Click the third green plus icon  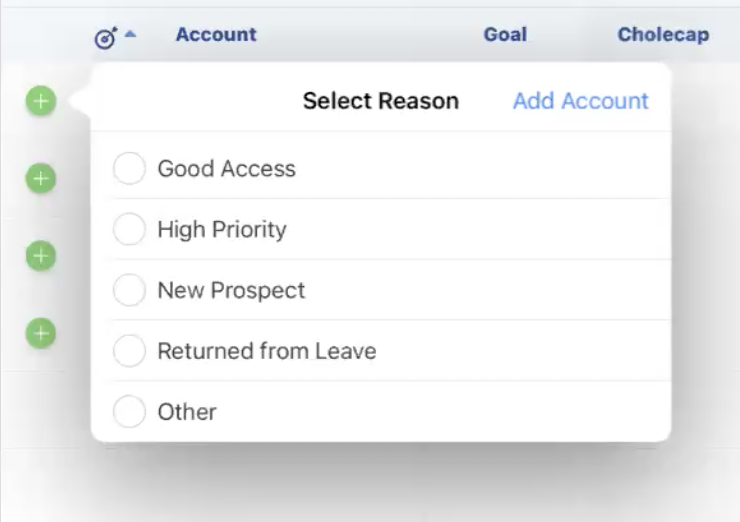40,255
